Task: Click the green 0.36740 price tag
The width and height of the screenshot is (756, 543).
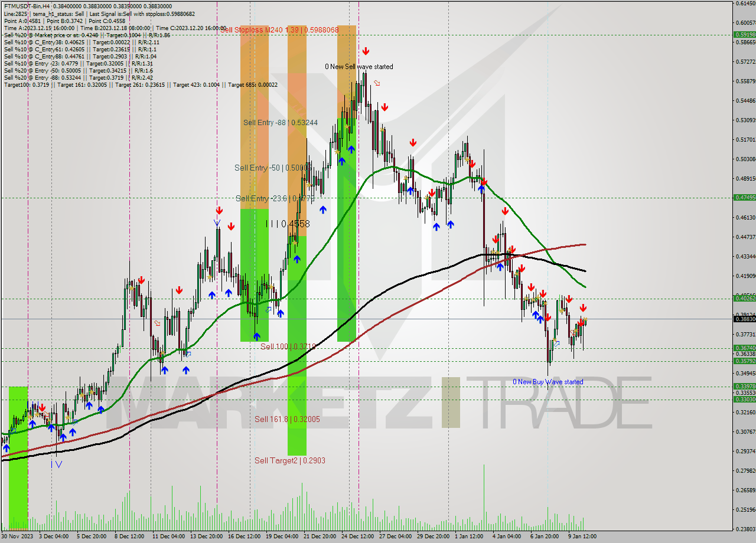Action: (745, 348)
